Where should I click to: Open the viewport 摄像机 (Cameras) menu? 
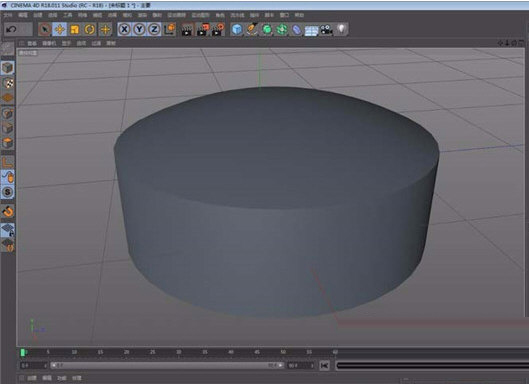(49, 44)
